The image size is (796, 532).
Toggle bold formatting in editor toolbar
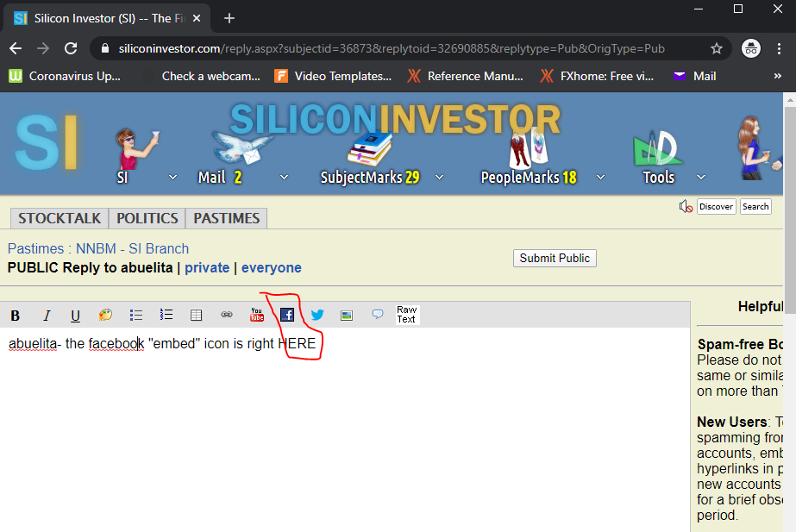click(16, 316)
